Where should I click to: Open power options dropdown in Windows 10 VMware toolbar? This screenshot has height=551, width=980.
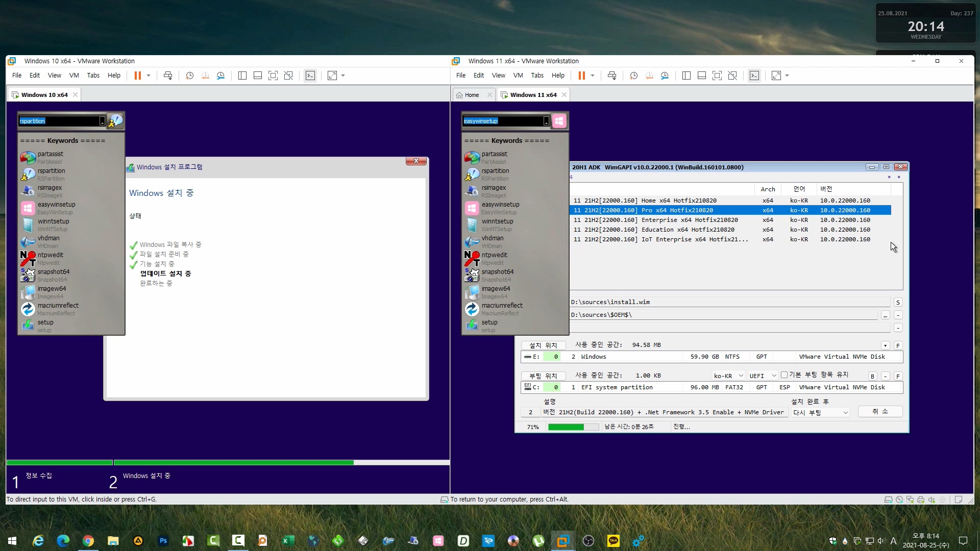[149, 76]
